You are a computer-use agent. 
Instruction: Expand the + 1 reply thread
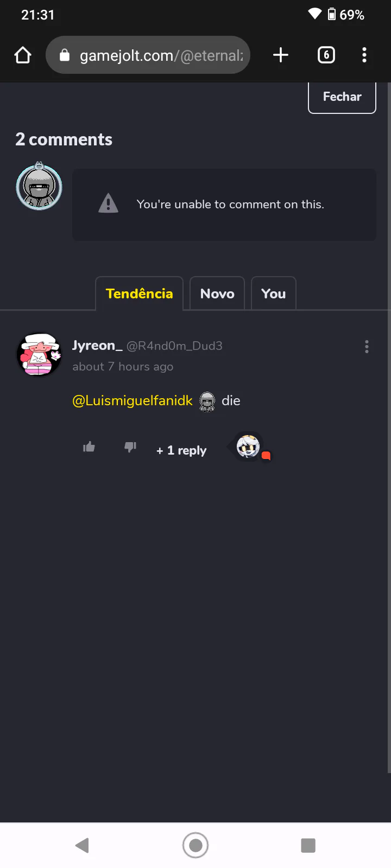(x=181, y=450)
